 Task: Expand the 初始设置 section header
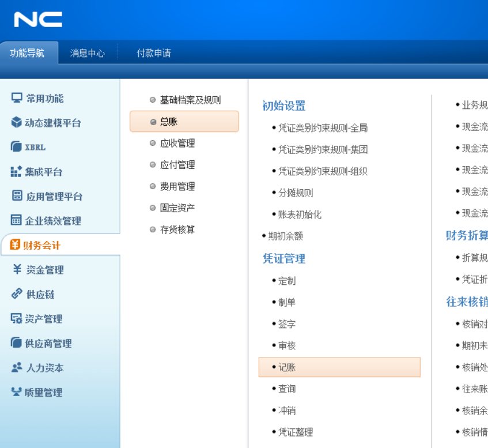click(x=283, y=106)
